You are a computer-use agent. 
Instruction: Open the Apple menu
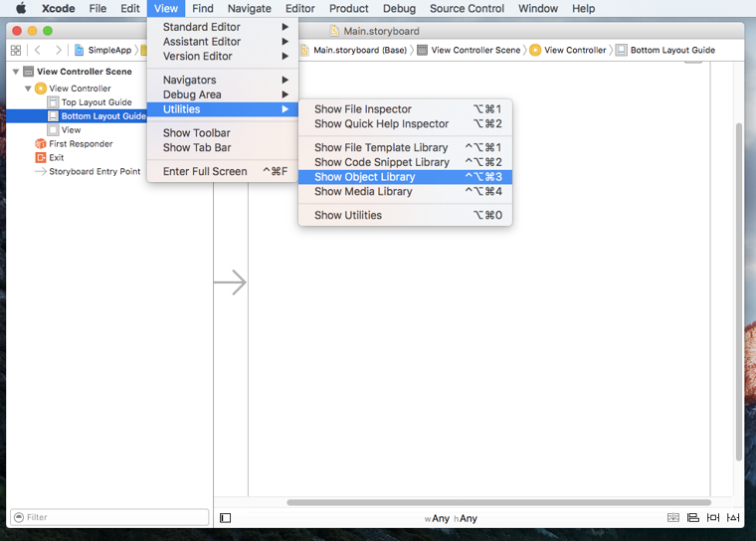(x=20, y=8)
